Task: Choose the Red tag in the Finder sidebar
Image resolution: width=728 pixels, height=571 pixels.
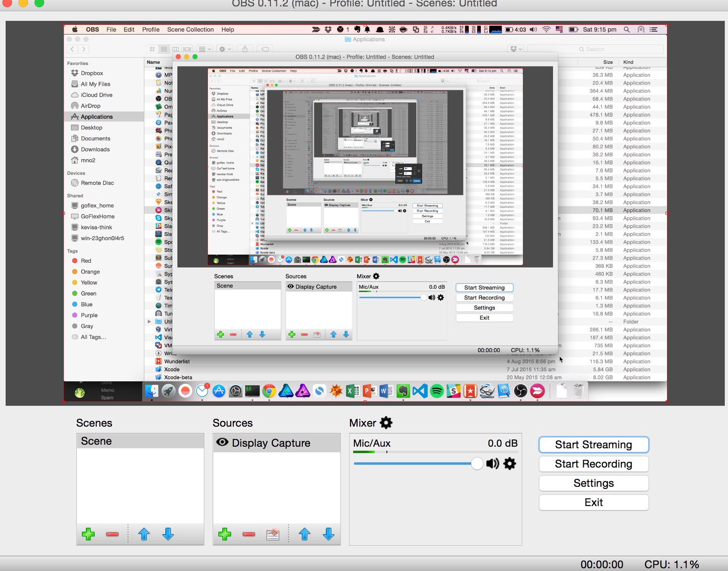Action: (104, 261)
